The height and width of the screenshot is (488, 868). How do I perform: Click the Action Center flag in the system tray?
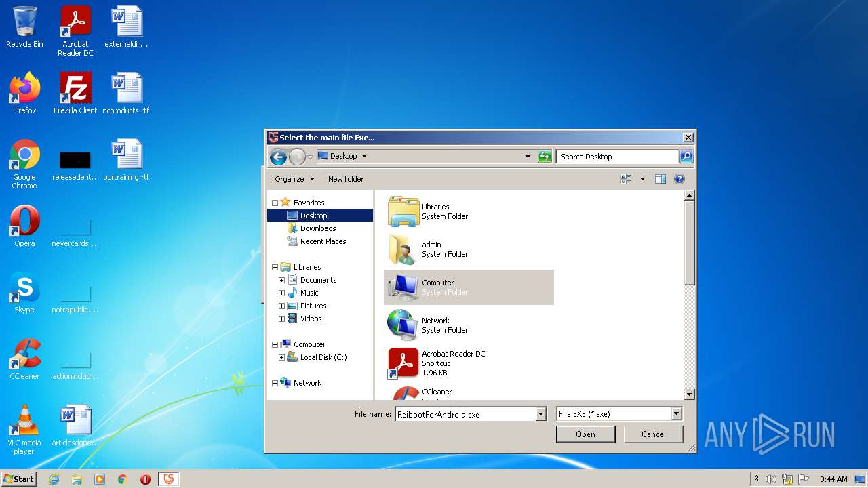[x=804, y=479]
